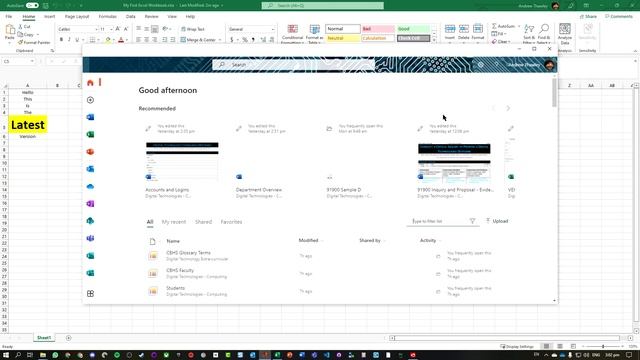
Task: Open Comments pane in Excel
Action: pos(619,16)
